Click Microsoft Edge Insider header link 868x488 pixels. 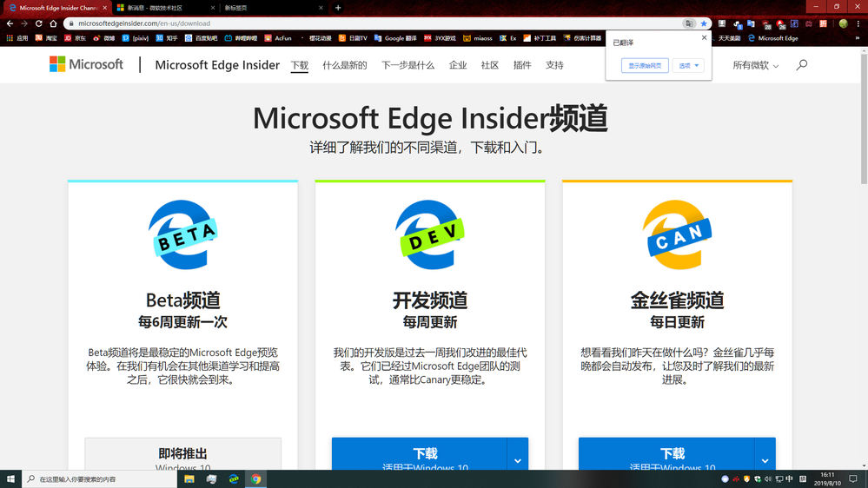(217, 65)
